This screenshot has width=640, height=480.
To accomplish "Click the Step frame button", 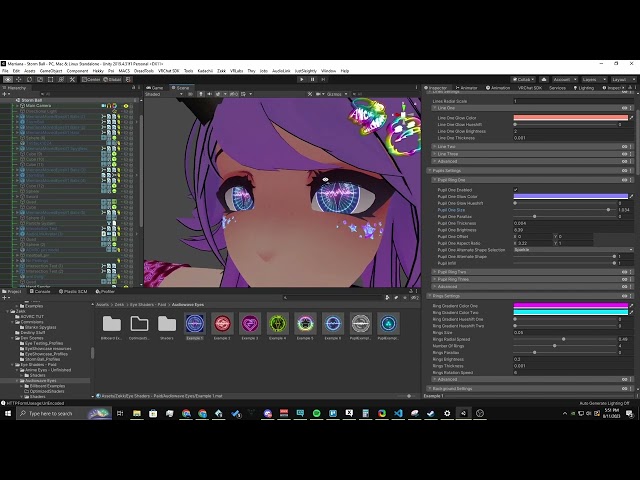I will (x=323, y=80).
